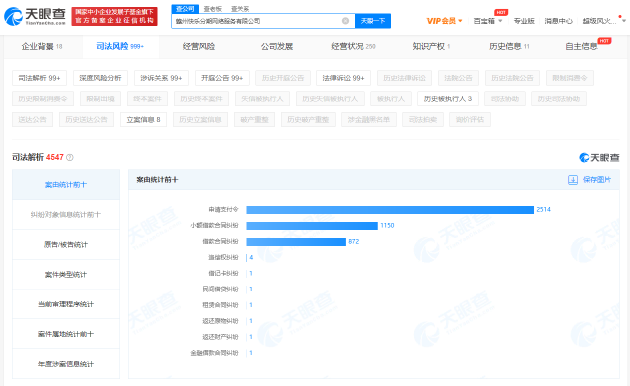Viewport: 630px width, 386px height.
Task: Open the 专业版 link
Action: coord(524,21)
